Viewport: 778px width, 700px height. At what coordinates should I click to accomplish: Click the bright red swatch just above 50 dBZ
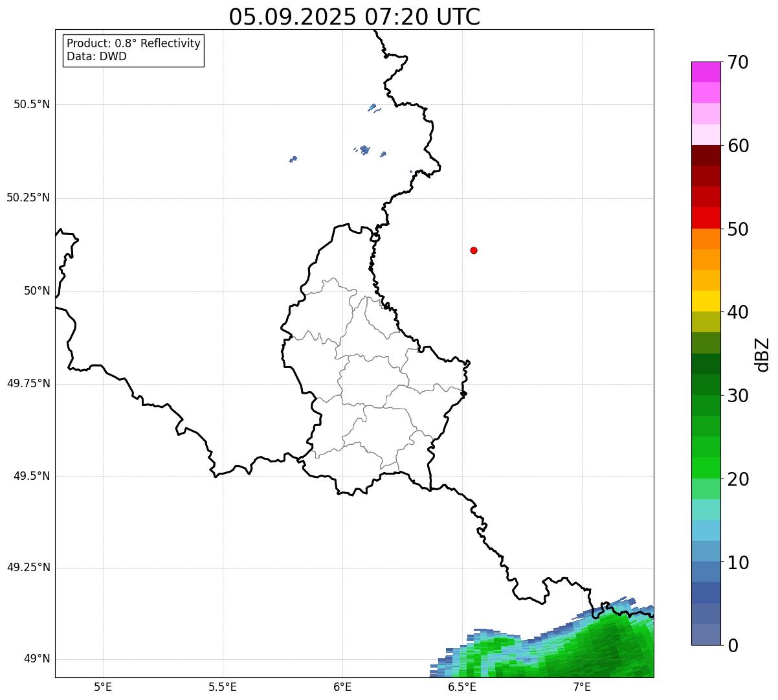click(x=706, y=218)
